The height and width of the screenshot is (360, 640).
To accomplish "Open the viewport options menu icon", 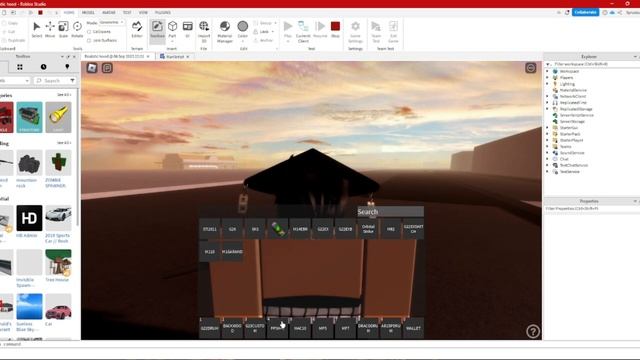I will click(x=530, y=68).
